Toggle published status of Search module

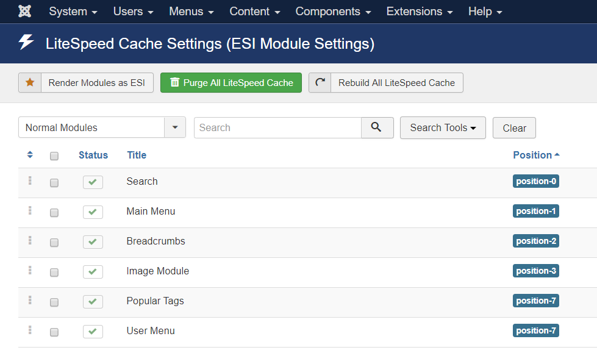(93, 182)
